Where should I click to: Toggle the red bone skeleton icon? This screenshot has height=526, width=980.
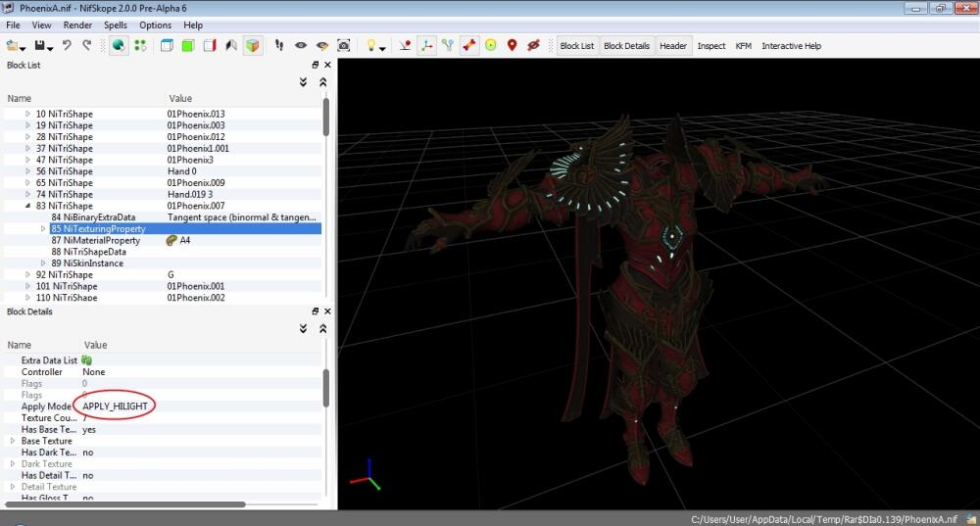[469, 46]
